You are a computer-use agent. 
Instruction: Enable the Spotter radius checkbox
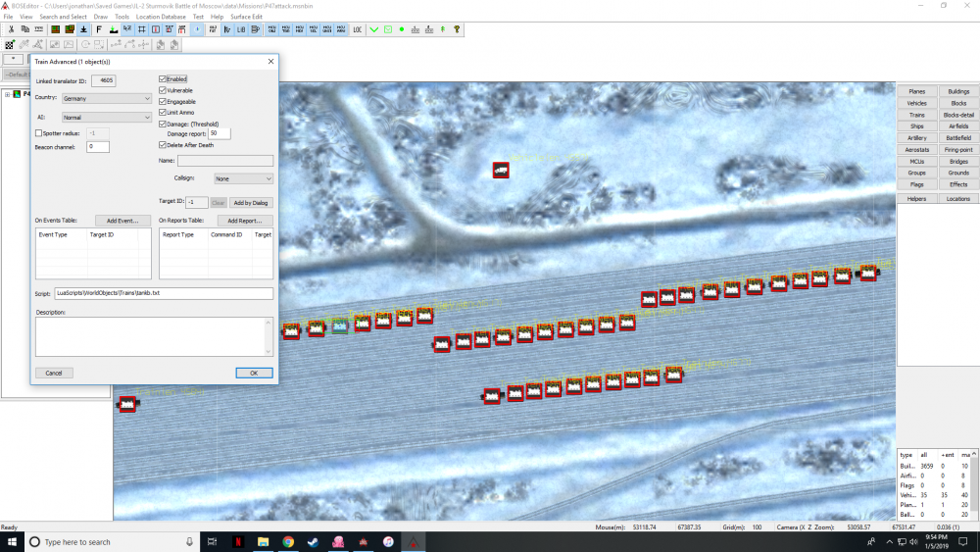(39, 132)
